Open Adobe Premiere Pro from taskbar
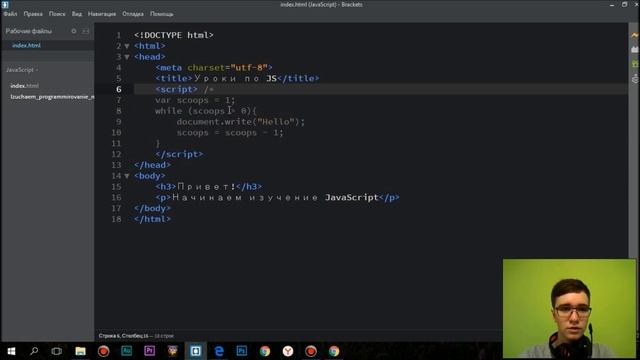The height and width of the screenshot is (360, 640). pyautogui.click(x=149, y=351)
